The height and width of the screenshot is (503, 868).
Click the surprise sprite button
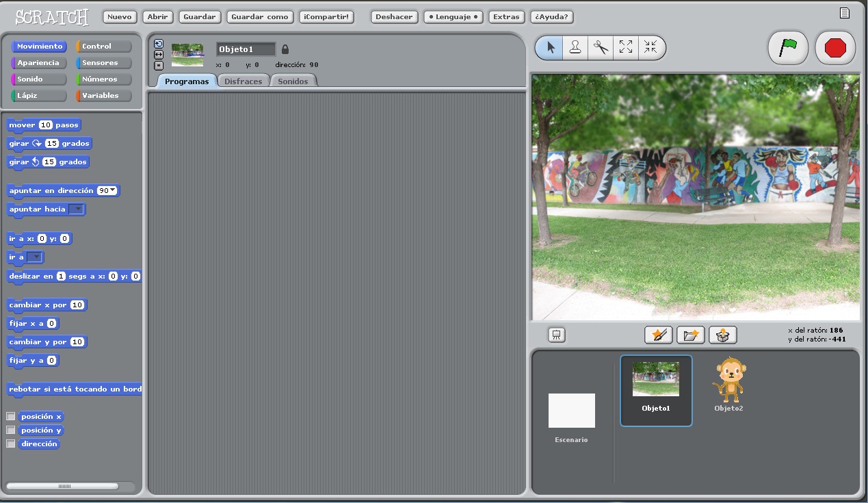coord(722,335)
